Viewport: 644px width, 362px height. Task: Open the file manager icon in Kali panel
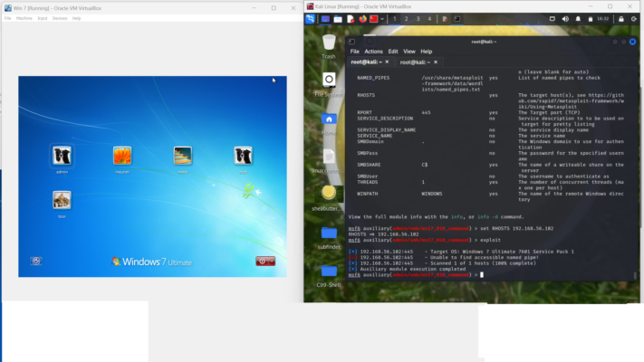pos(338,19)
